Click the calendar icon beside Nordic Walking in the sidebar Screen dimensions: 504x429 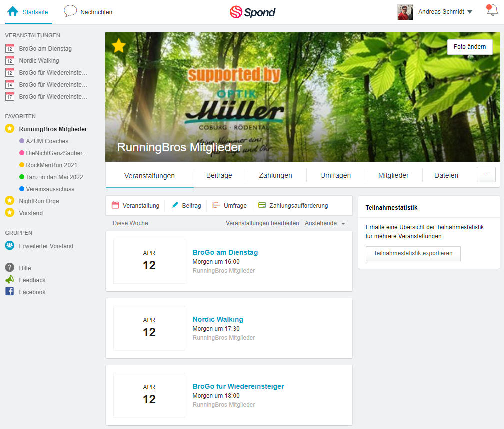[x=10, y=61]
